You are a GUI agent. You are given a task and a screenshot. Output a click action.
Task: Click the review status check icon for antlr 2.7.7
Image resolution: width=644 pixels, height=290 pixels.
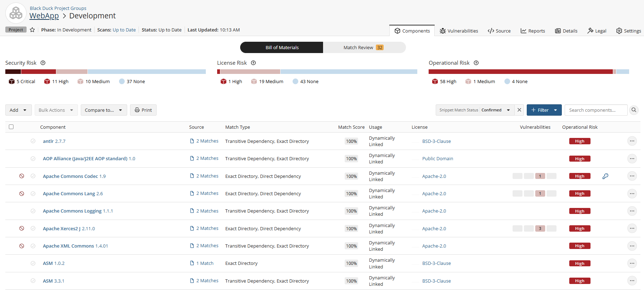point(33,141)
